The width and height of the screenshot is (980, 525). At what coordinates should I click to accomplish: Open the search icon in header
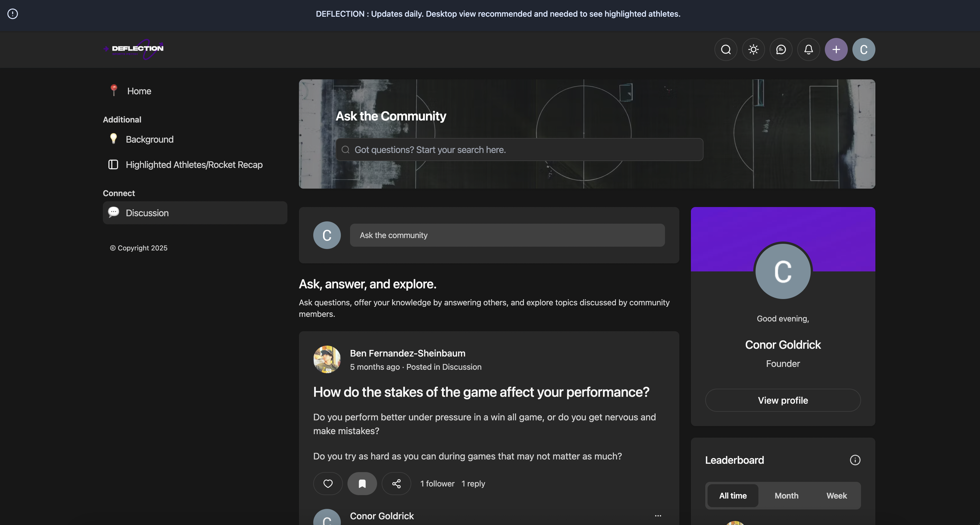click(x=726, y=49)
